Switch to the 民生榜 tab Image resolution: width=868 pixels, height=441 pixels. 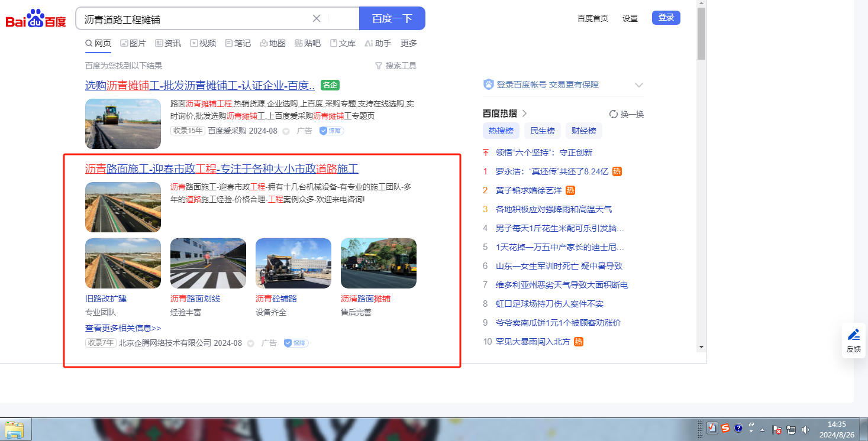pyautogui.click(x=543, y=131)
